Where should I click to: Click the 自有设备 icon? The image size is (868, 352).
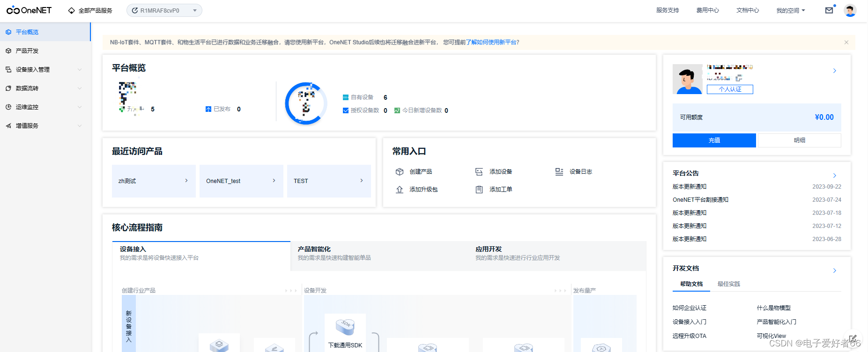(x=346, y=97)
